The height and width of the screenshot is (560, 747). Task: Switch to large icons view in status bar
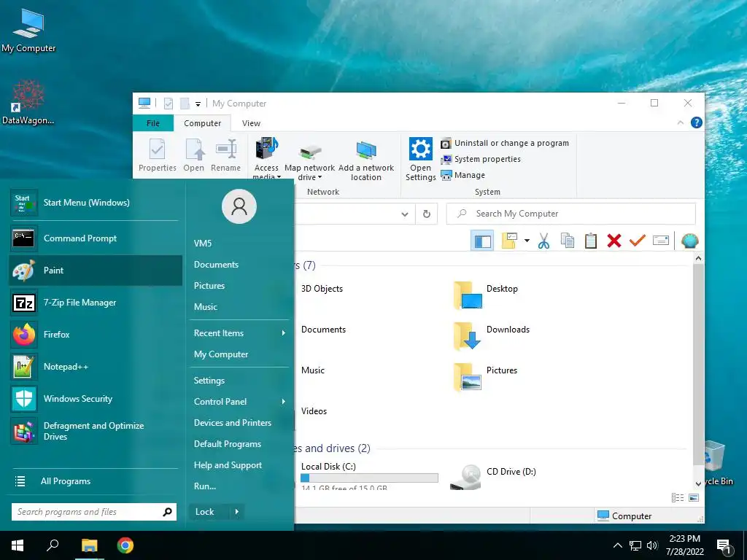tap(694, 497)
